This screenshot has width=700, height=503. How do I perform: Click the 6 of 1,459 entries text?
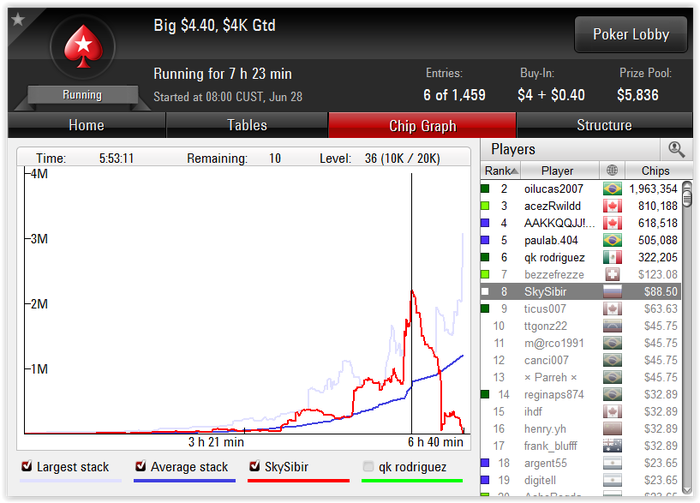[454, 95]
